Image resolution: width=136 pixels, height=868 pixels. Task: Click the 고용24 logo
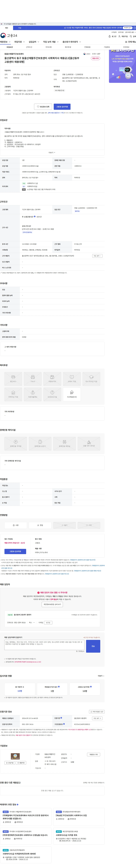9,35
